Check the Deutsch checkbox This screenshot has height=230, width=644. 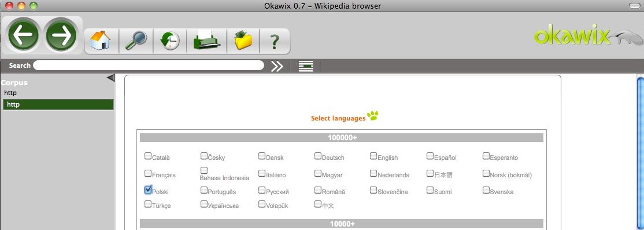click(318, 156)
